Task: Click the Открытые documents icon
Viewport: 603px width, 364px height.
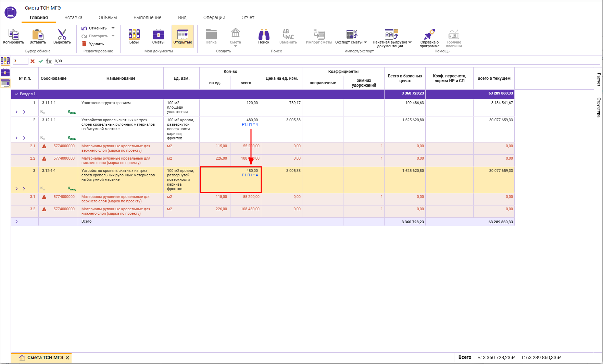Action: point(183,35)
